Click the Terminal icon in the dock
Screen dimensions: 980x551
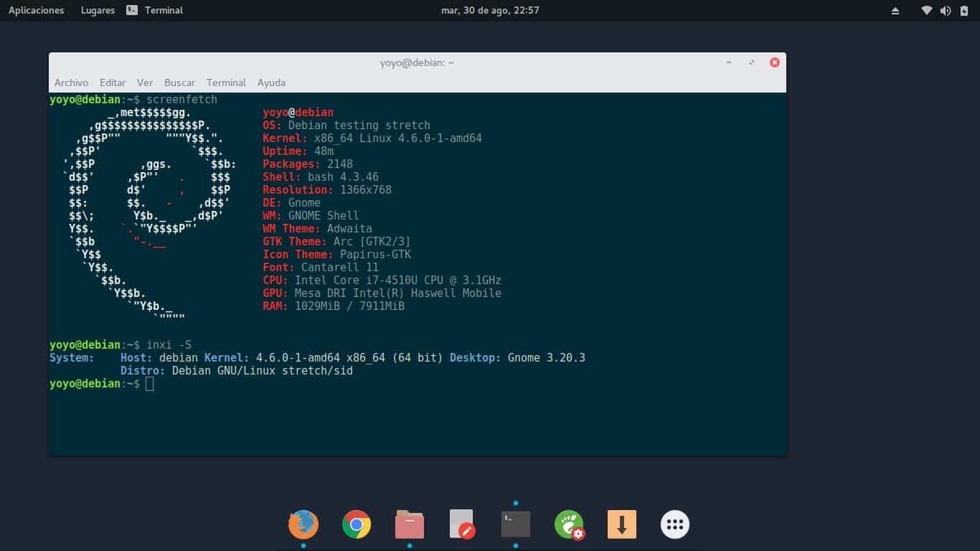516,524
